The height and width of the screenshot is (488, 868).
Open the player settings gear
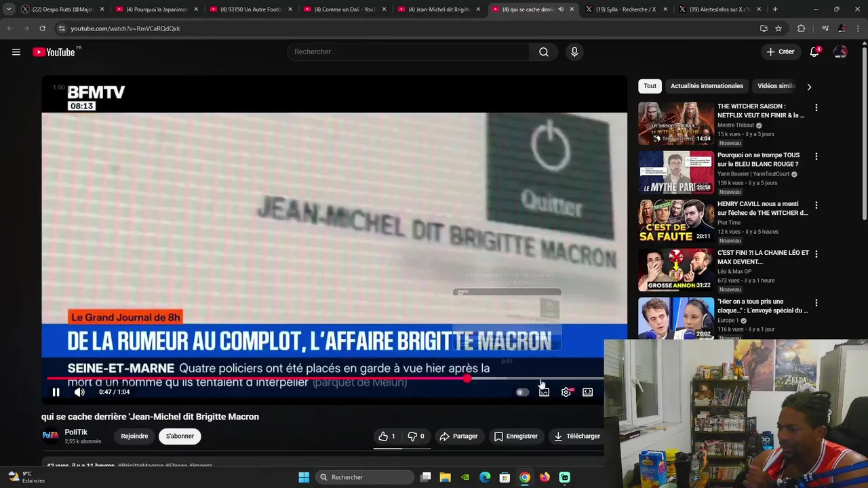coord(566,392)
